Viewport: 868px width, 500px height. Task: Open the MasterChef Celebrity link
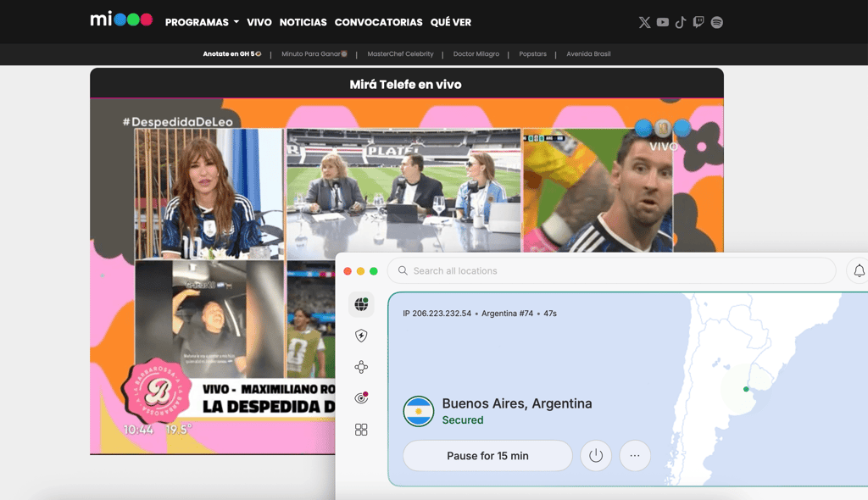tap(400, 53)
